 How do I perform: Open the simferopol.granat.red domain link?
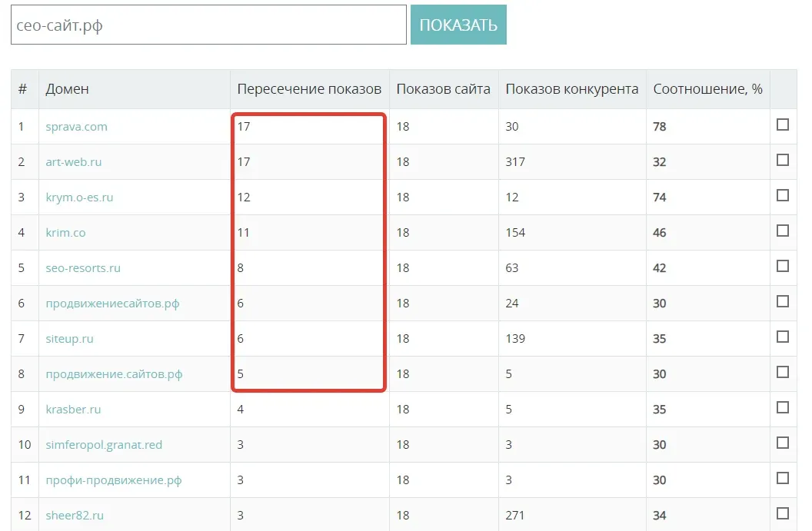tap(104, 445)
